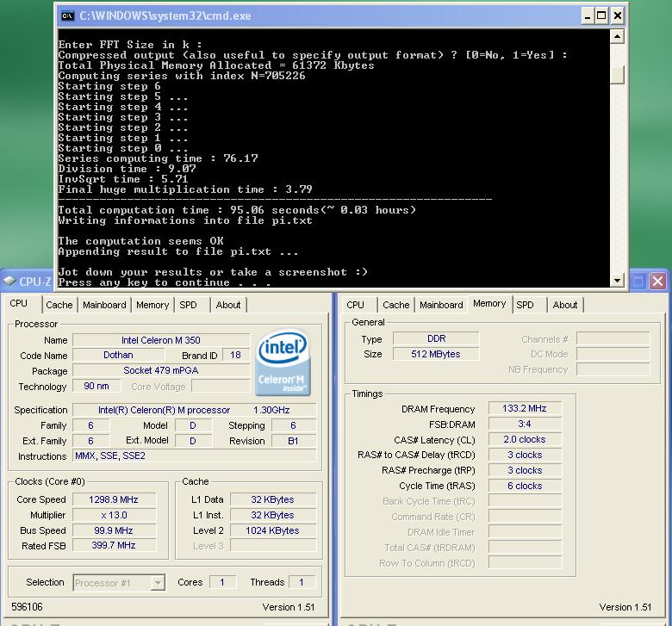
Task: Click the Multiplier value x 13.0
Action: (114, 515)
